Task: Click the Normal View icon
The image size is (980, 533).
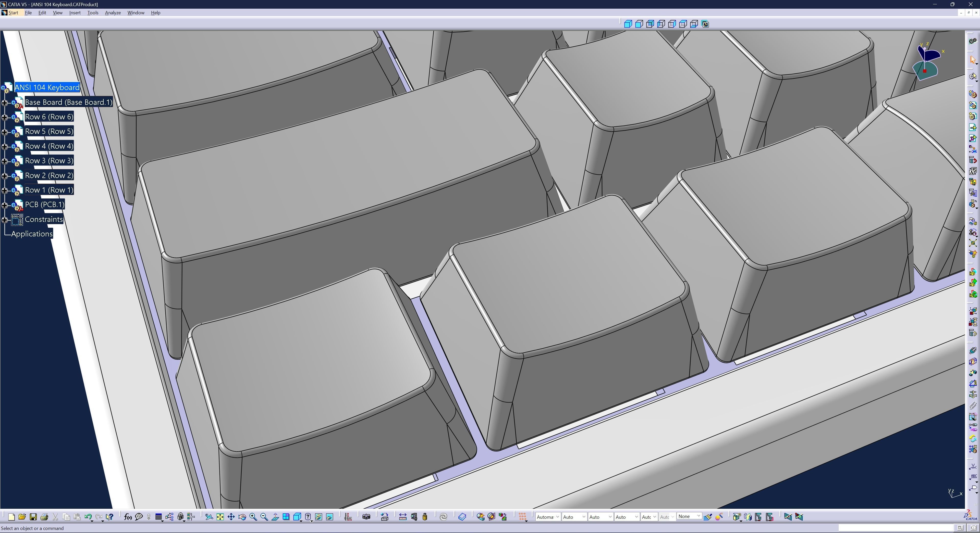Action: coord(275,517)
